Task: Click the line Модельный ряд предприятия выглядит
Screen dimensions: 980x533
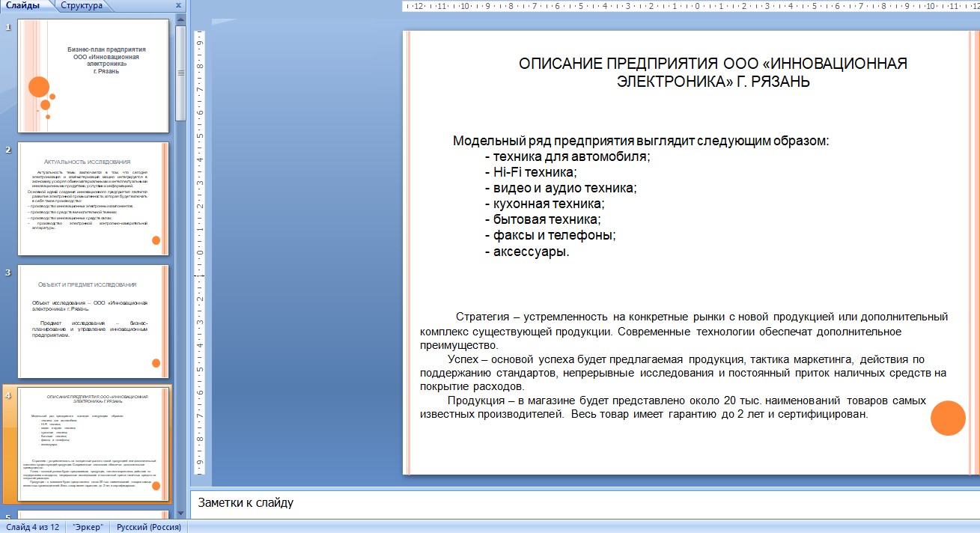Action: [641, 141]
